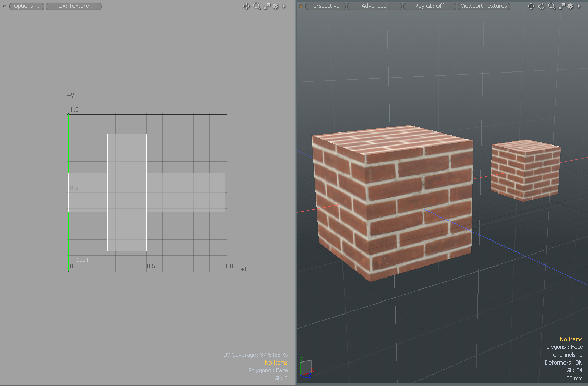Screen dimensions: 588x386
Task: Click the Viewport Textures button
Action: [x=484, y=6]
